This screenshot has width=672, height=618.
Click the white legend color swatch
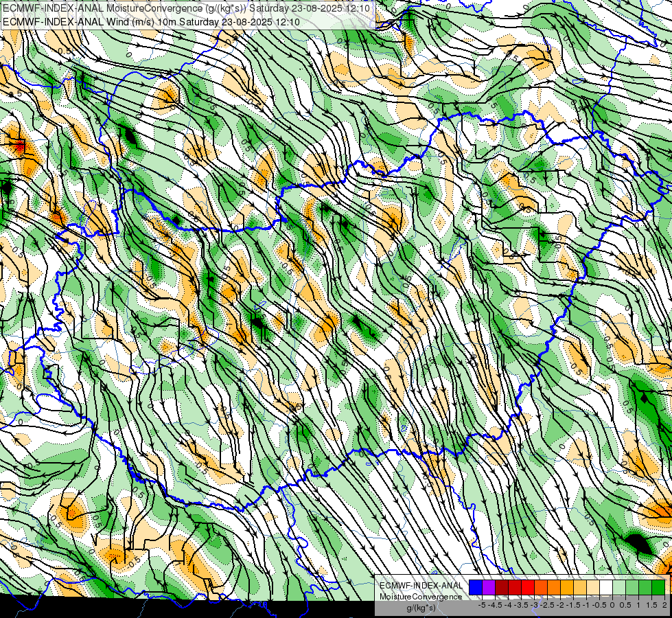point(606,587)
